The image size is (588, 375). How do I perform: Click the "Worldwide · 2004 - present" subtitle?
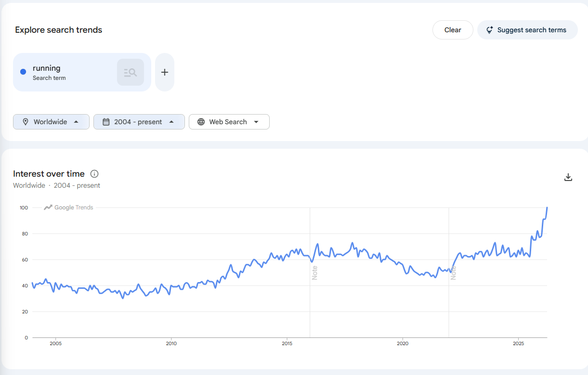[56, 185]
